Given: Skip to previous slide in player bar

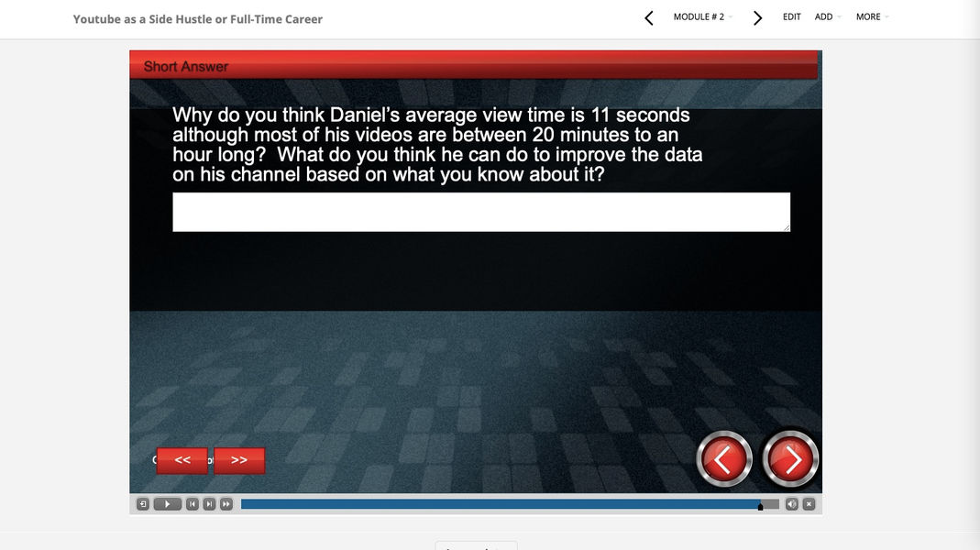Looking at the screenshot, I should pos(193,504).
